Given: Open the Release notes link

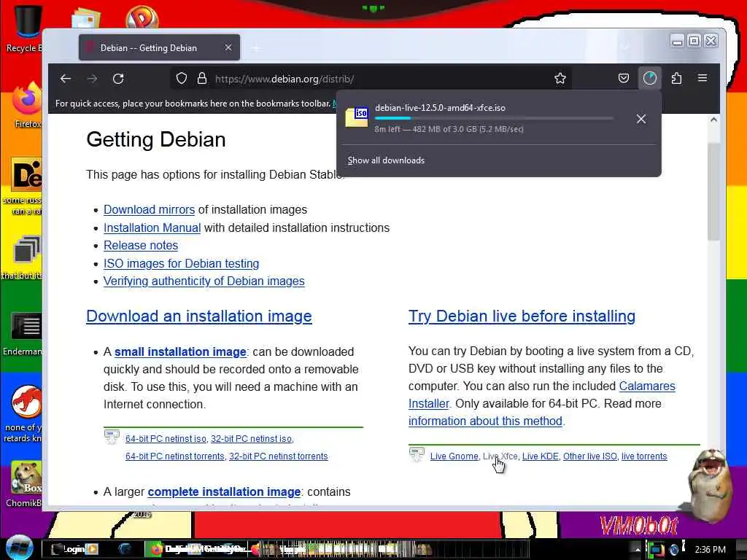Looking at the screenshot, I should [141, 245].
